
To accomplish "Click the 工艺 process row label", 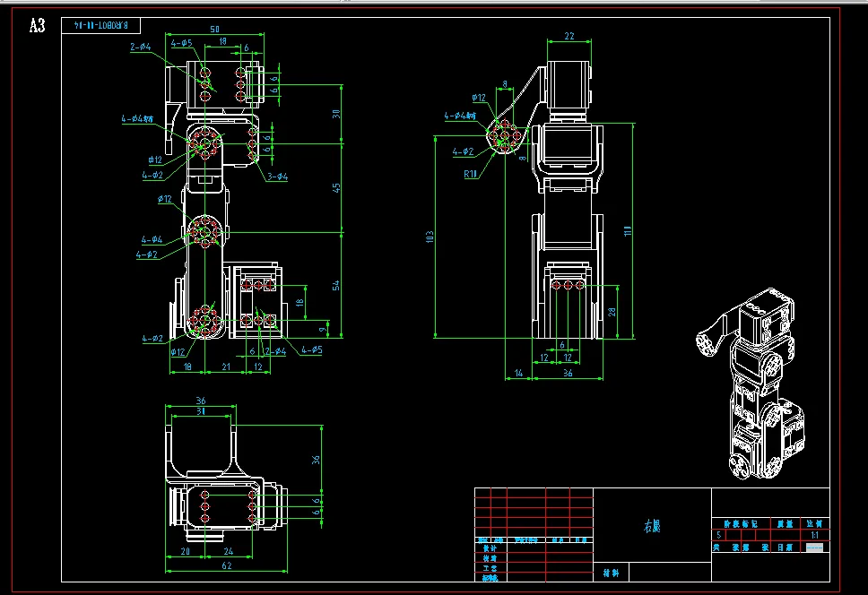I will pyautogui.click(x=490, y=568).
